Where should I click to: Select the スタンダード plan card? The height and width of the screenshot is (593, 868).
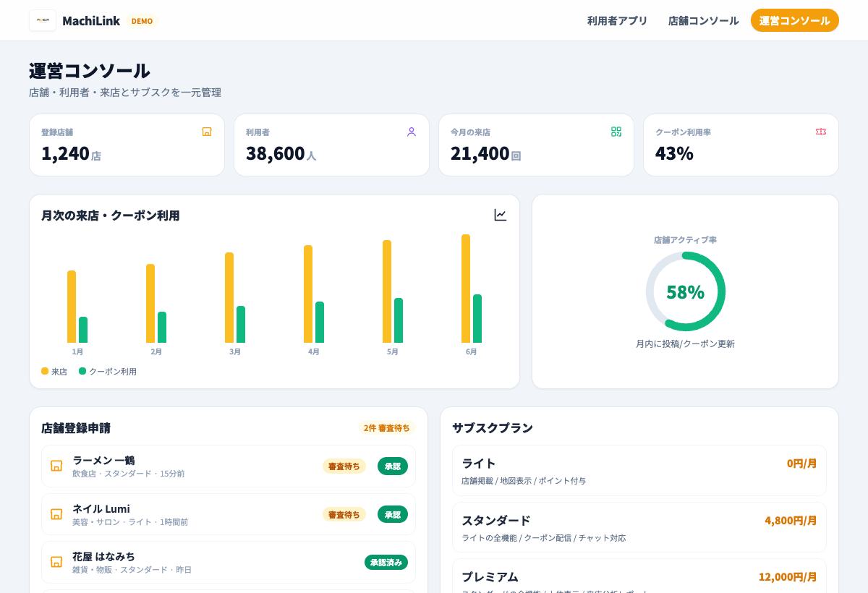pos(639,527)
